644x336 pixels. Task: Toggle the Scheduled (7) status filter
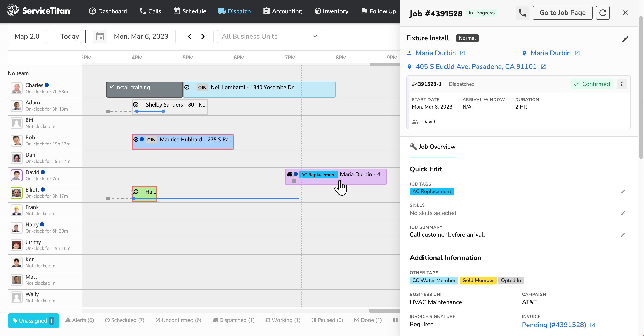tap(125, 320)
